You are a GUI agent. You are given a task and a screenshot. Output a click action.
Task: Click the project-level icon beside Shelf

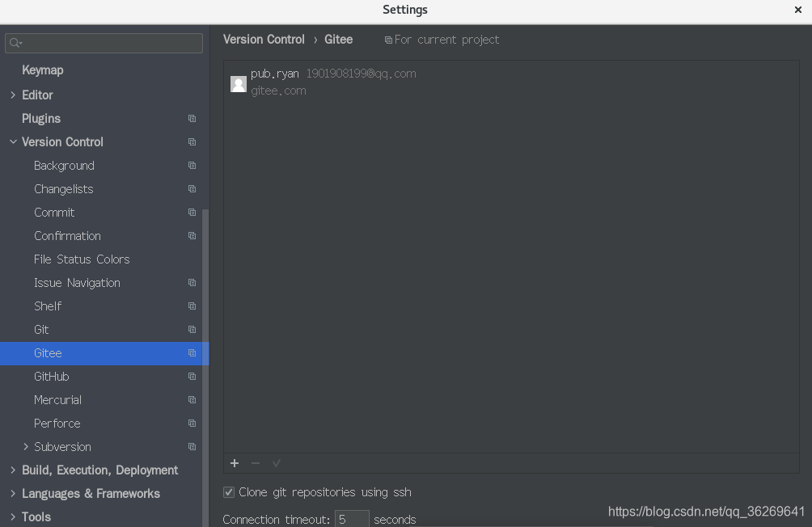(x=192, y=306)
